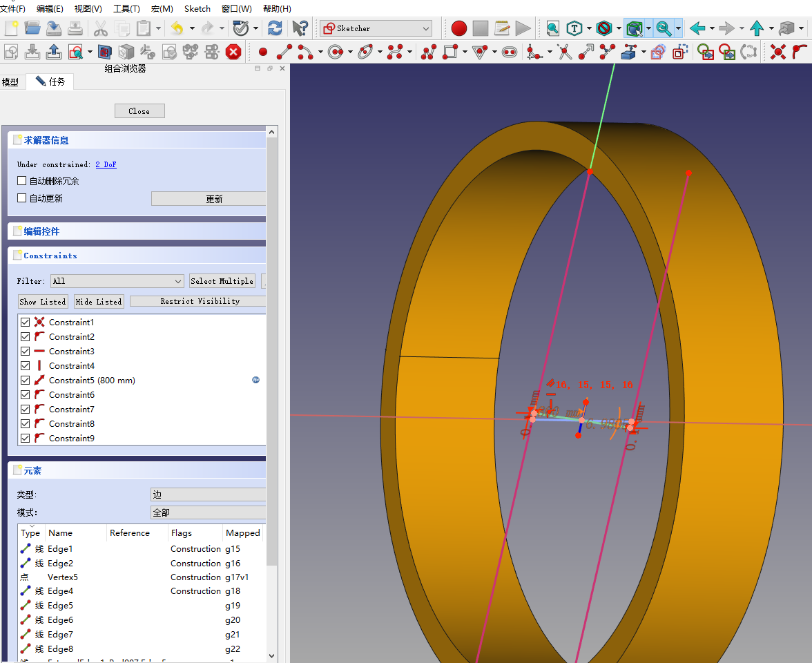812x663 pixels.
Task: Open a file with the folder icon
Action: coord(32,28)
